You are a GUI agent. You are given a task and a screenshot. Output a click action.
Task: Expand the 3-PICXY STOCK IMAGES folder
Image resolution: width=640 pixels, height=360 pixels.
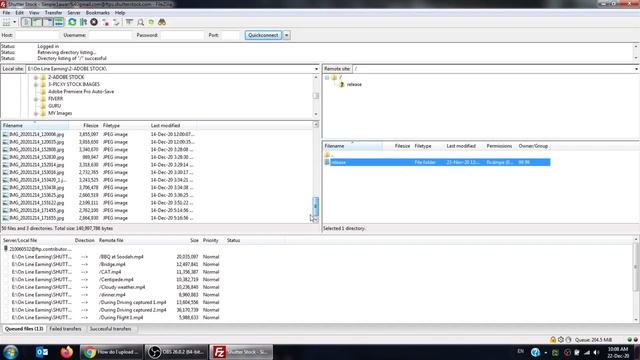pyautogui.click(x=36, y=84)
